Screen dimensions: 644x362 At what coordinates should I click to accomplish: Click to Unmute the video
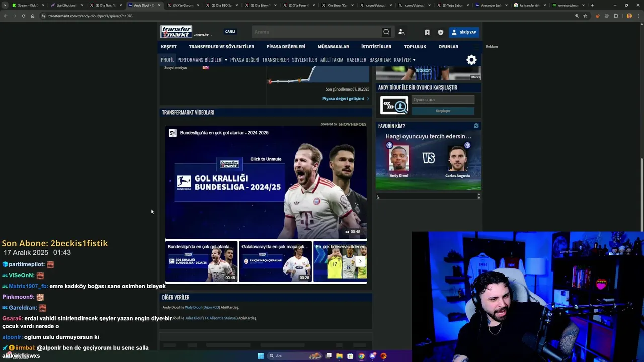coord(266,159)
